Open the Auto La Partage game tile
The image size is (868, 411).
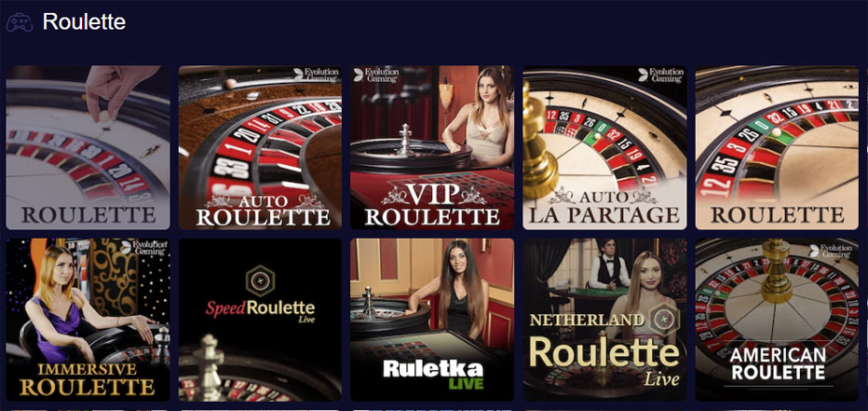pos(604,147)
